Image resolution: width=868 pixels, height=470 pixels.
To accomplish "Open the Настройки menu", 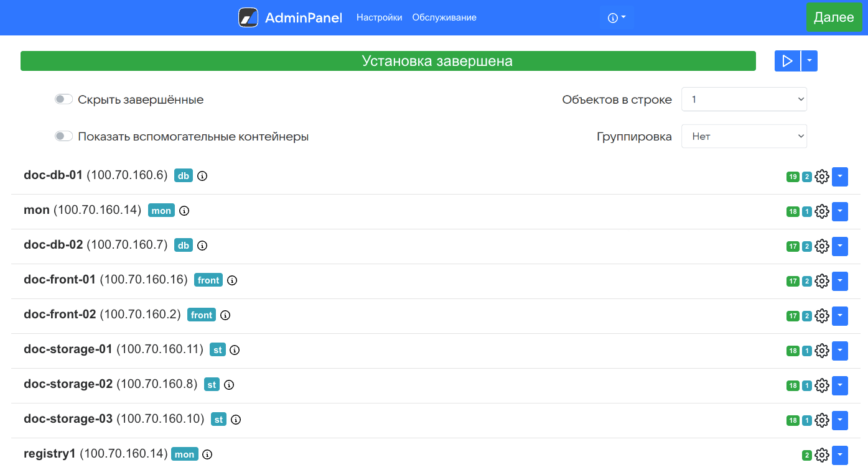I will pyautogui.click(x=379, y=17).
